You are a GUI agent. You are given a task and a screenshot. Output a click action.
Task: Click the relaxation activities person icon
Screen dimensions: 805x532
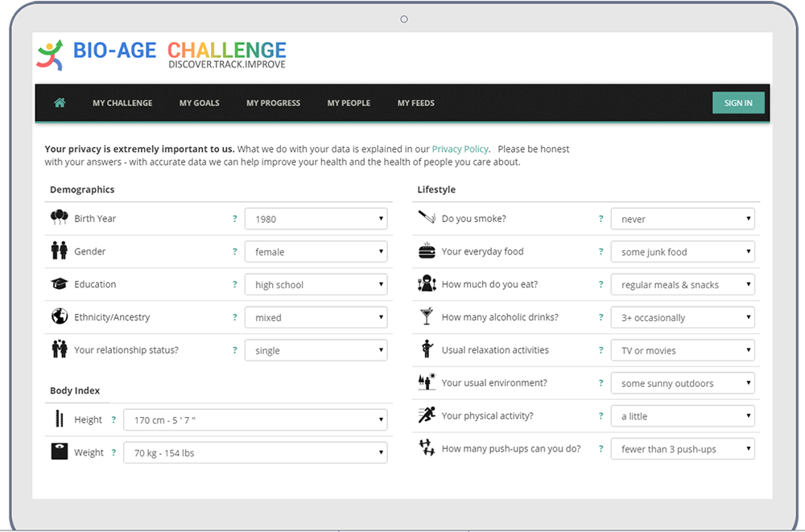pyautogui.click(x=427, y=348)
